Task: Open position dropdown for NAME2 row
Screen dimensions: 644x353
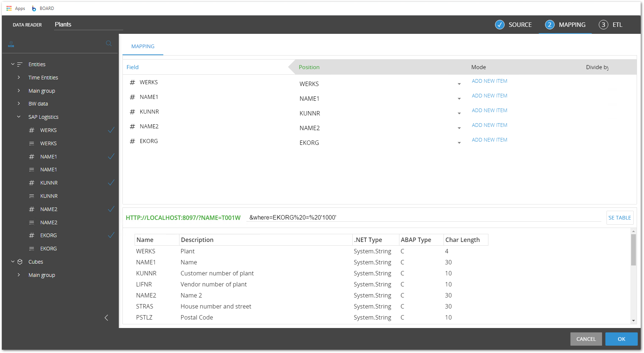Action: coord(459,128)
